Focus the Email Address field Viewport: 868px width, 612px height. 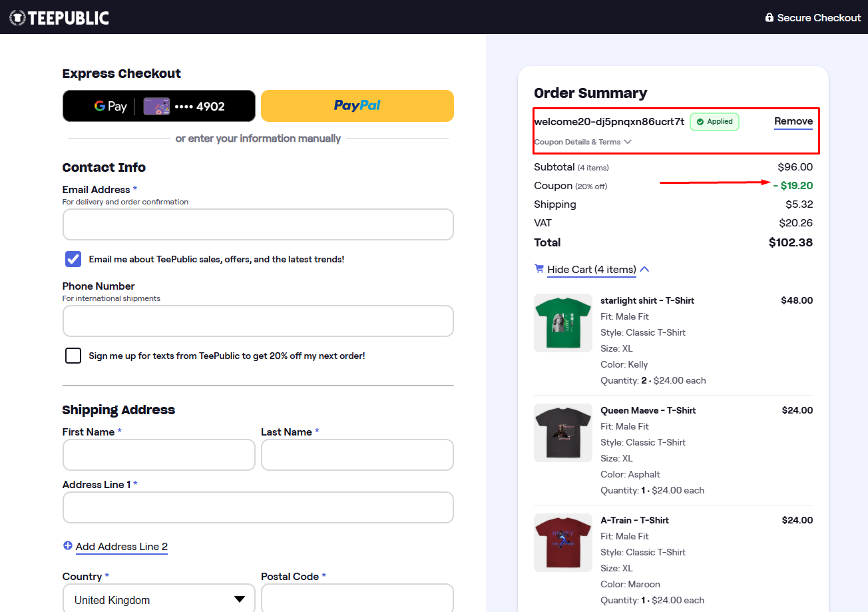pyautogui.click(x=258, y=224)
